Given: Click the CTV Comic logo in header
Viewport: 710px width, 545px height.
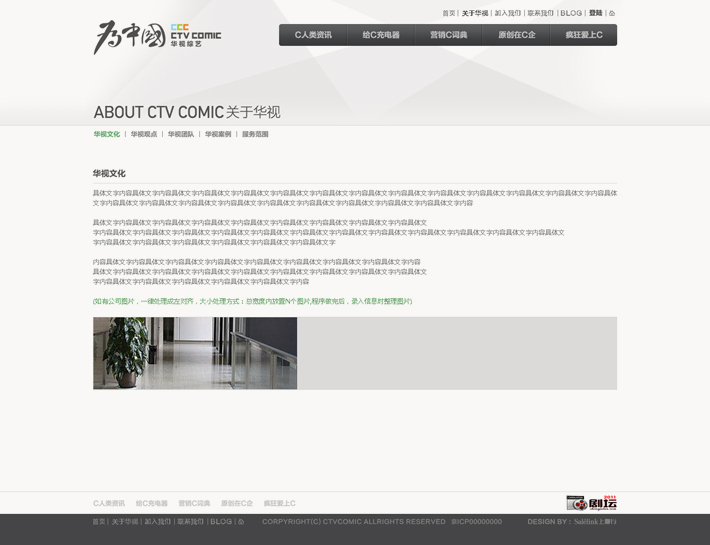Looking at the screenshot, I should coord(157,37).
